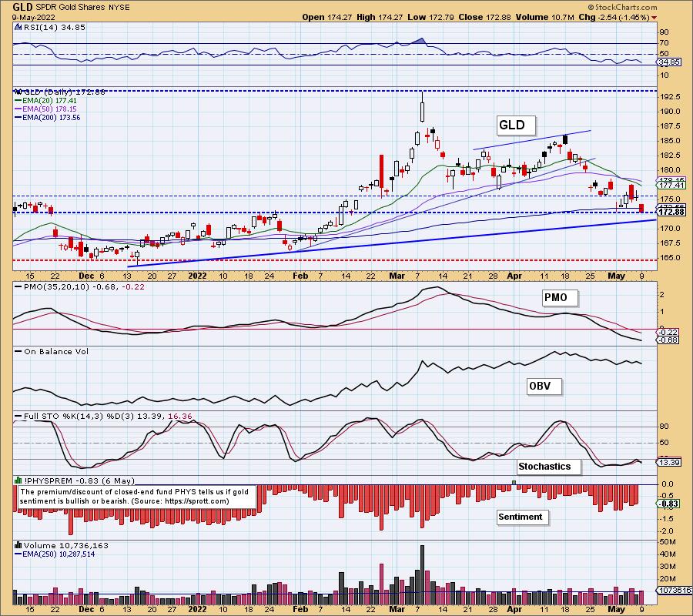This screenshot has height=616, width=693.
Task: Open the StockCharts.com copyright link
Action: tap(622, 7)
